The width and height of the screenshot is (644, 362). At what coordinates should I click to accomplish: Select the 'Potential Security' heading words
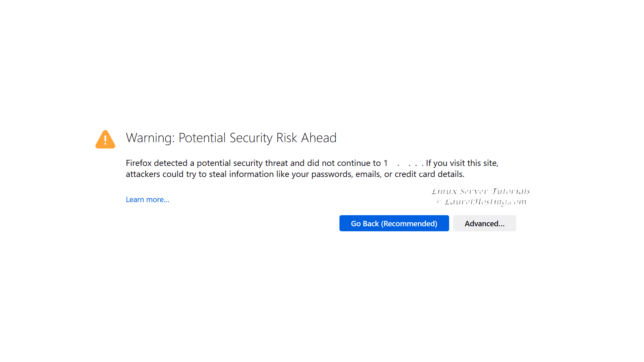pyautogui.click(x=225, y=138)
